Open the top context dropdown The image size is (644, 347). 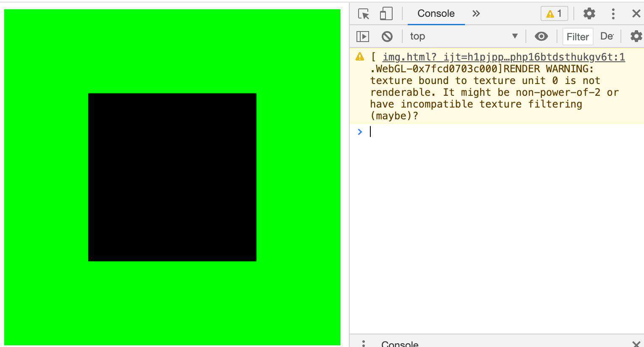pyautogui.click(x=464, y=36)
